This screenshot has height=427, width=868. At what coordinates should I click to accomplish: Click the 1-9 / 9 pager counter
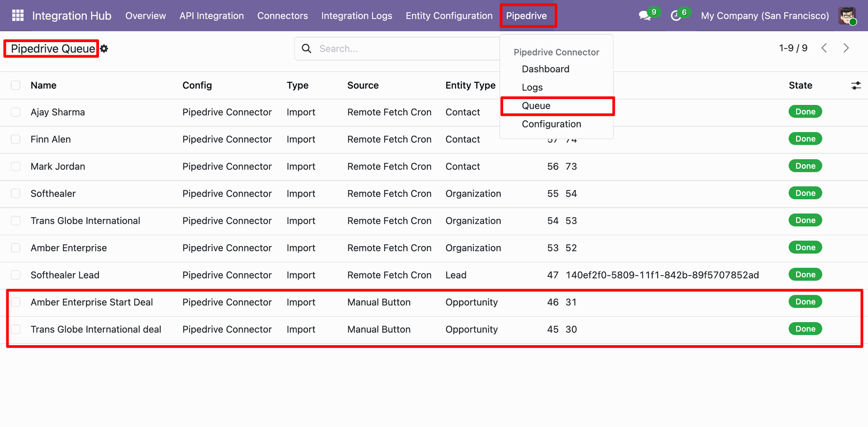click(x=793, y=48)
